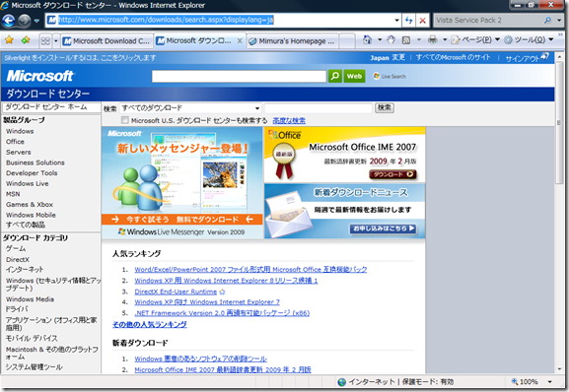The height and width of the screenshot is (392, 569).
Task: Select Developer Tools in product groups
Action: pyautogui.click(x=32, y=173)
